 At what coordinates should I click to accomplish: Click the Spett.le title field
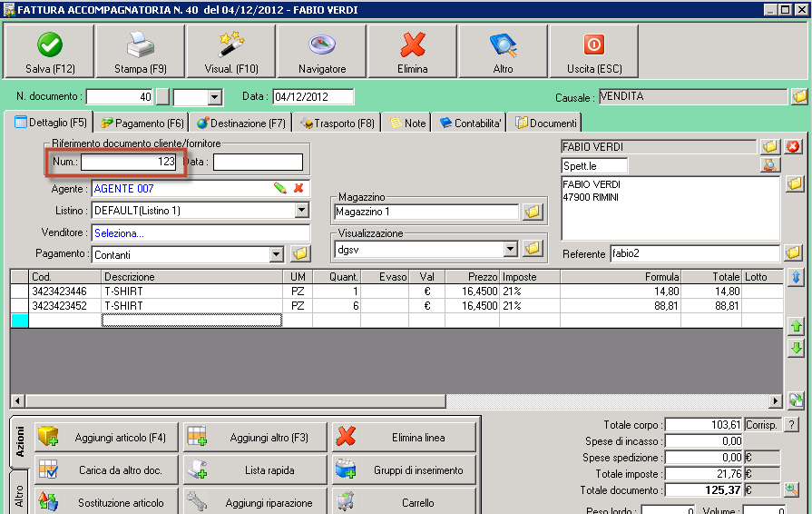coord(594,166)
